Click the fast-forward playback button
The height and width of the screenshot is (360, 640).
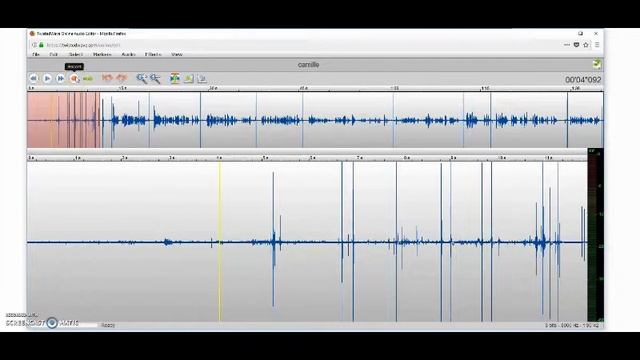click(x=60, y=78)
